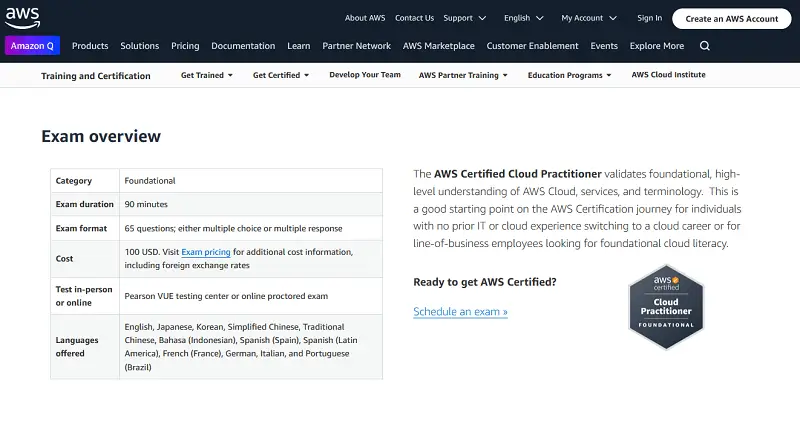Click the Exam pricing link

click(206, 252)
